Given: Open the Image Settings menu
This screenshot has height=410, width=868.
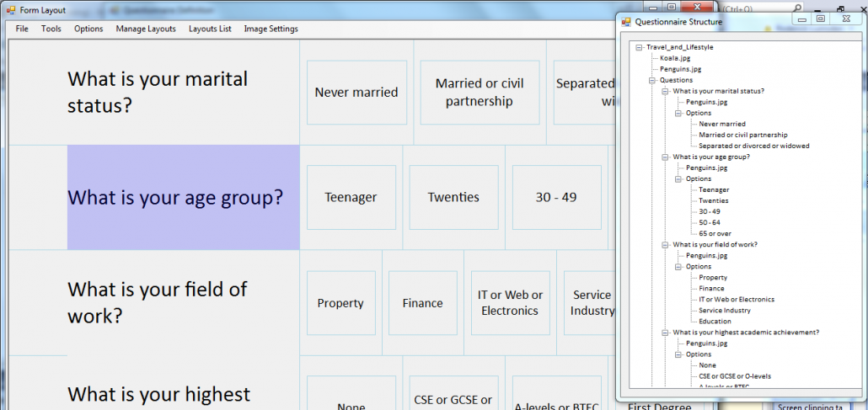Looking at the screenshot, I should (x=271, y=29).
